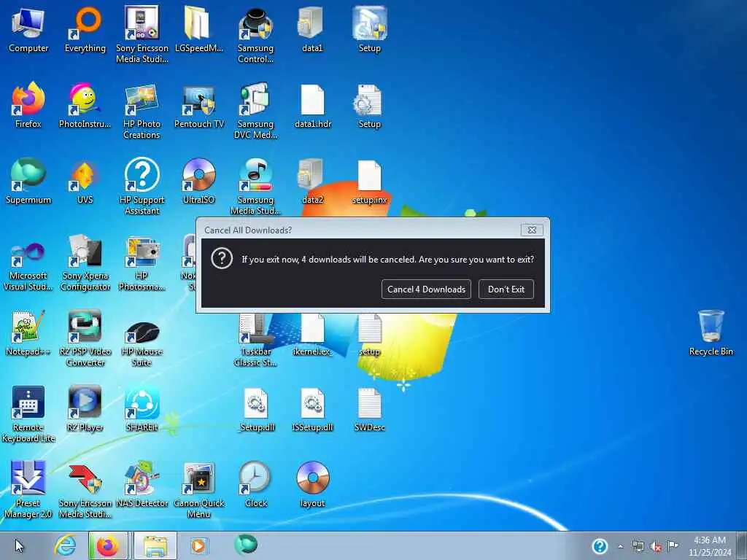
Task: Click the muted volume tray icon
Action: coord(656,546)
